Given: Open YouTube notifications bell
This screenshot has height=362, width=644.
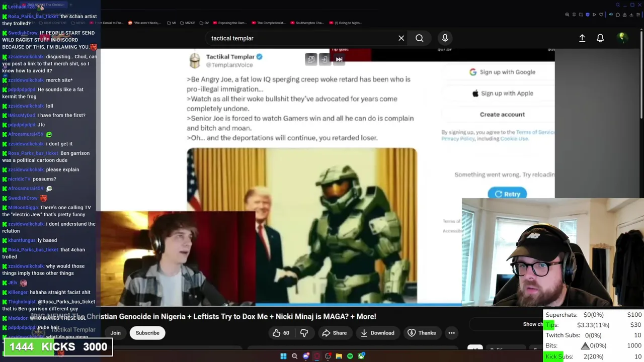Looking at the screenshot, I should pyautogui.click(x=600, y=38).
